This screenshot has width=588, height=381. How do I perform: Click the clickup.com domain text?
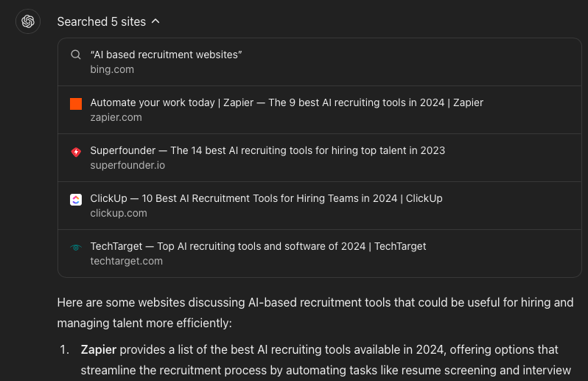coord(119,213)
